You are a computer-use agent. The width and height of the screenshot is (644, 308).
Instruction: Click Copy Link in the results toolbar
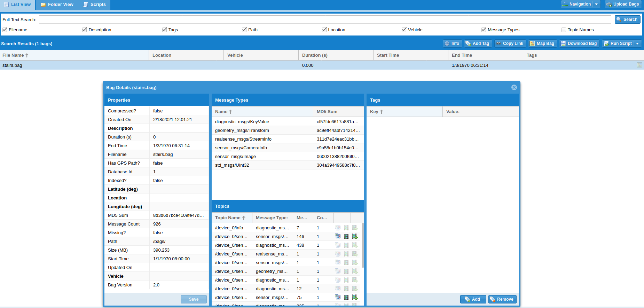point(510,44)
